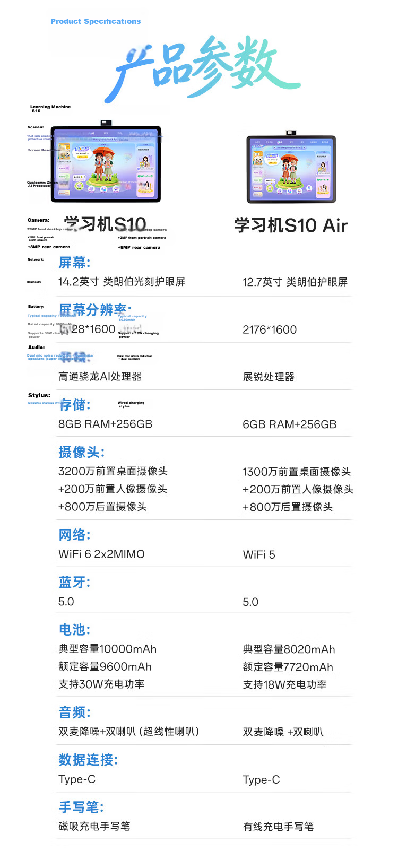The height and width of the screenshot is (868, 398).
Task: Click the English 'Screen:' label
Action: [x=36, y=127]
